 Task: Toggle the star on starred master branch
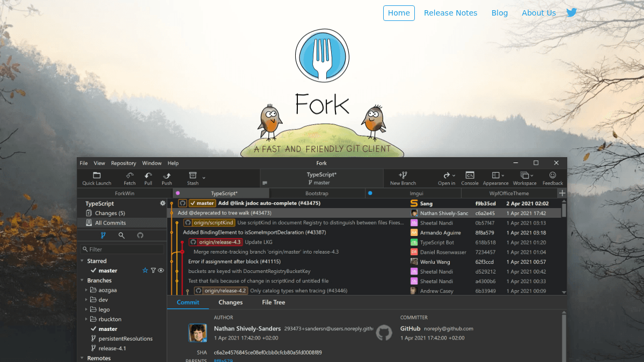(x=145, y=271)
